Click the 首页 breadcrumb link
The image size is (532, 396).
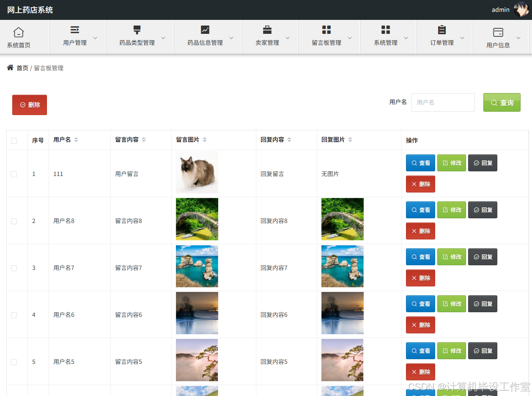click(x=22, y=68)
